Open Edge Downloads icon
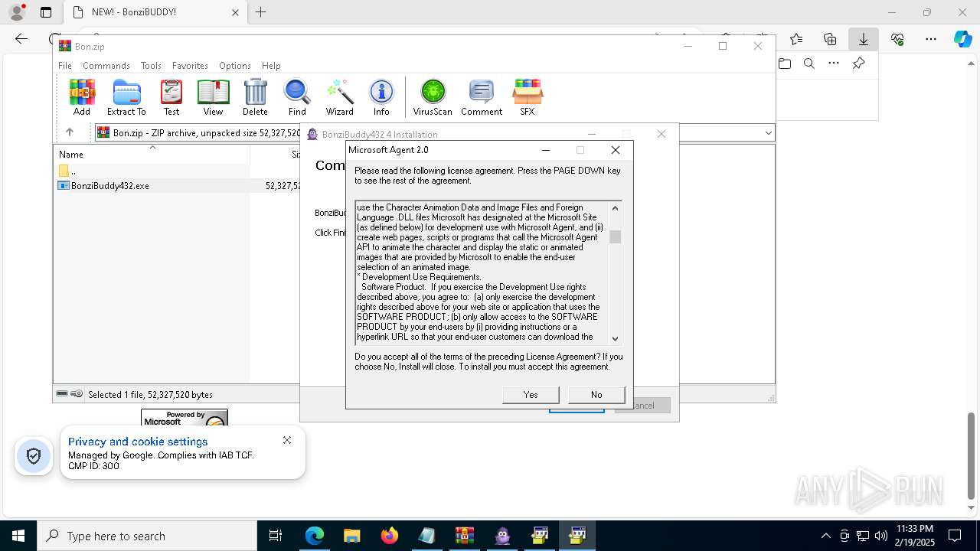Image resolution: width=980 pixels, height=551 pixels. point(864,39)
